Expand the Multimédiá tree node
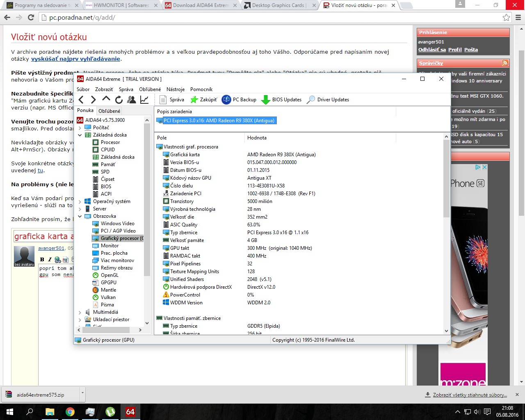The height and width of the screenshot is (420, 525). coord(80,312)
